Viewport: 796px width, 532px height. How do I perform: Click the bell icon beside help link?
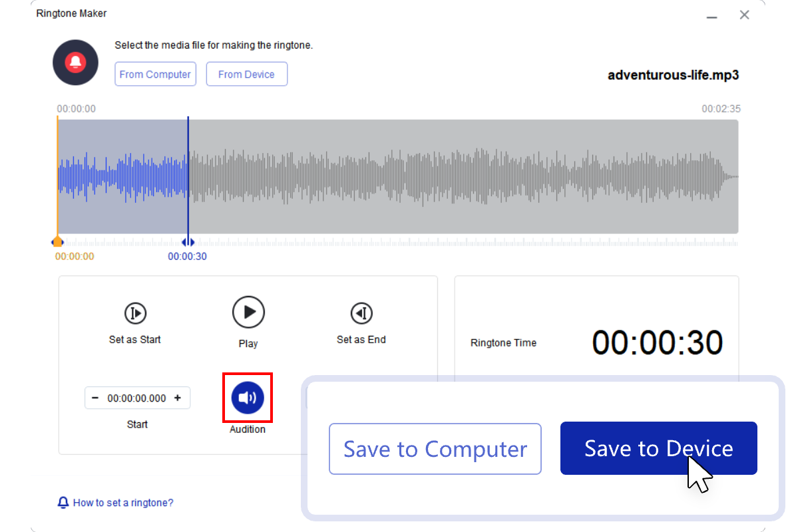[64, 503]
